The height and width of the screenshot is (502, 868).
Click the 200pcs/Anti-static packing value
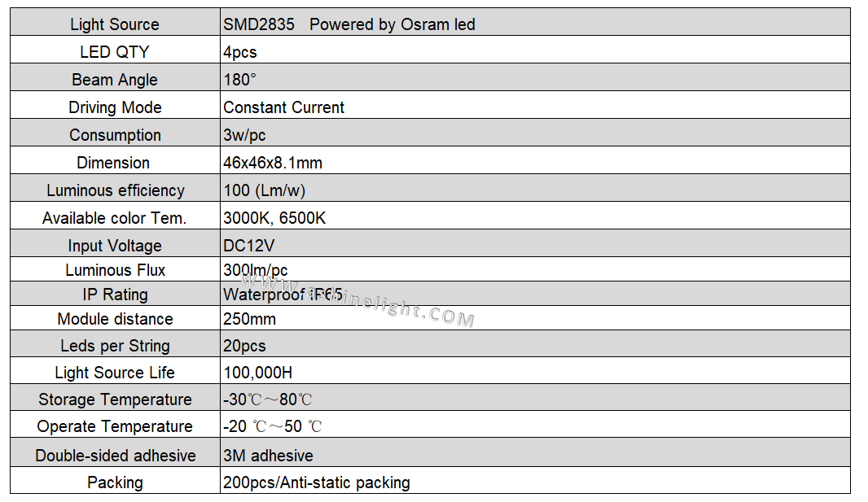316,482
